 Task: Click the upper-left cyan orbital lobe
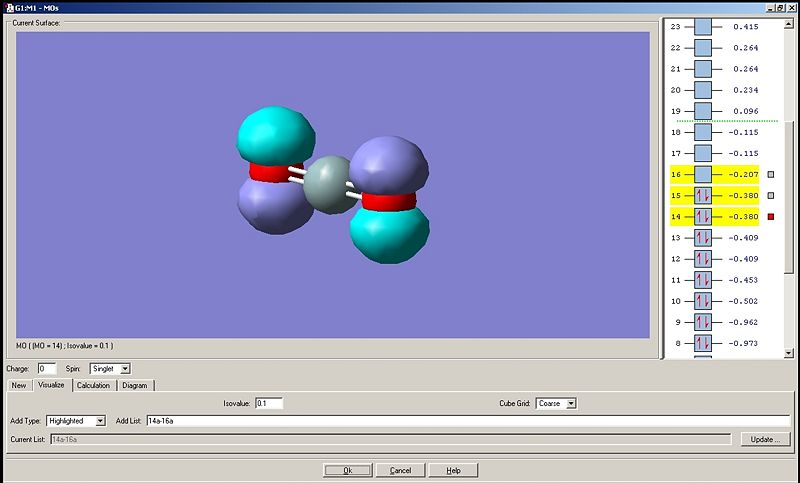[276, 135]
